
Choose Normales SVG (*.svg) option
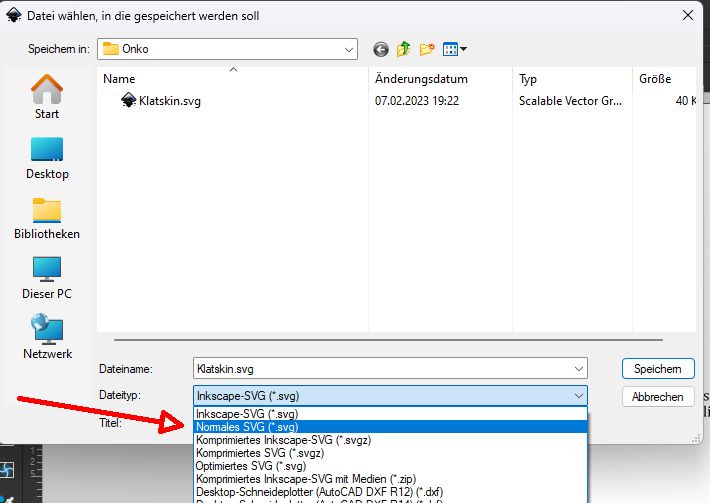coord(390,426)
